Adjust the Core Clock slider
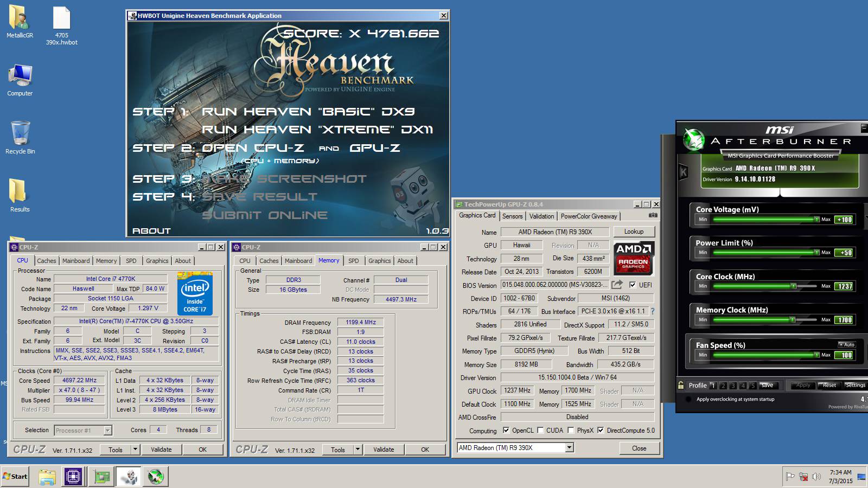Viewport: 868px width, 488px height. click(766, 286)
